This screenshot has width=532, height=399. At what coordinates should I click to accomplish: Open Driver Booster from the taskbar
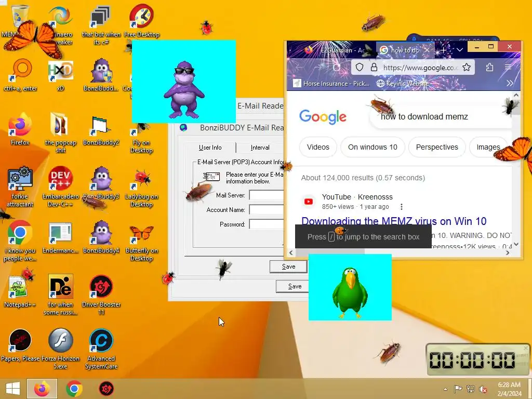tap(106, 389)
